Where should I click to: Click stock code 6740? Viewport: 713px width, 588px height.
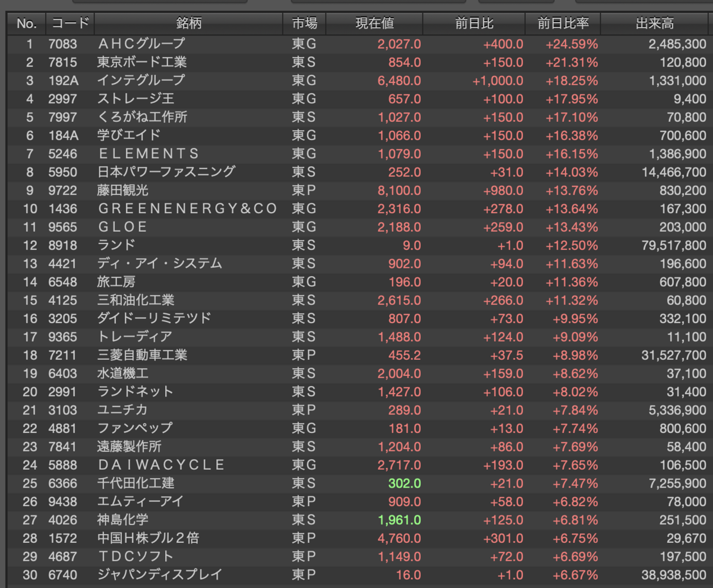(x=63, y=575)
